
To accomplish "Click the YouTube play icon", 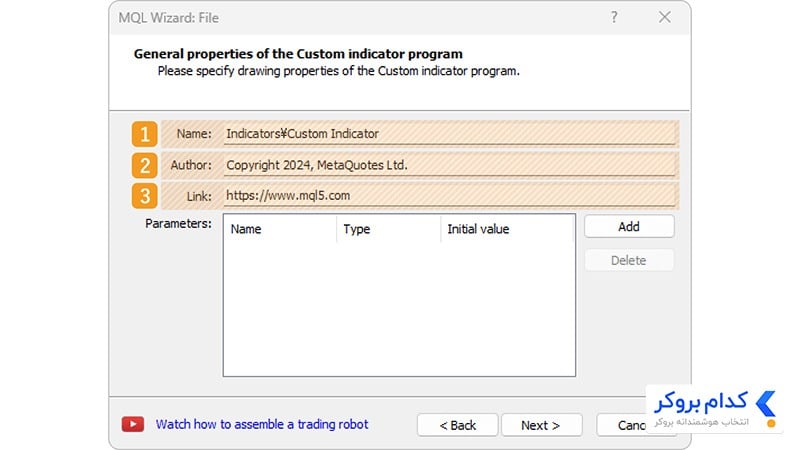I will (133, 424).
